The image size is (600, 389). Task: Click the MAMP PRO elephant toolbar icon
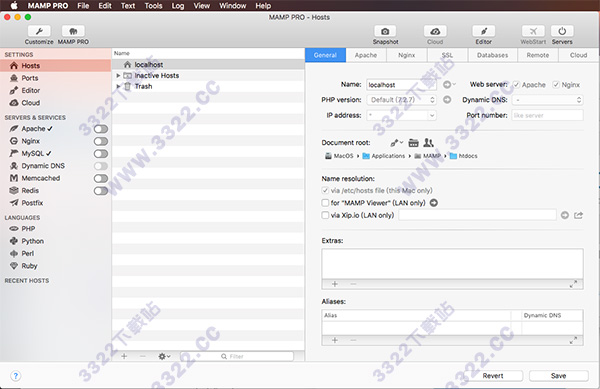[73, 31]
